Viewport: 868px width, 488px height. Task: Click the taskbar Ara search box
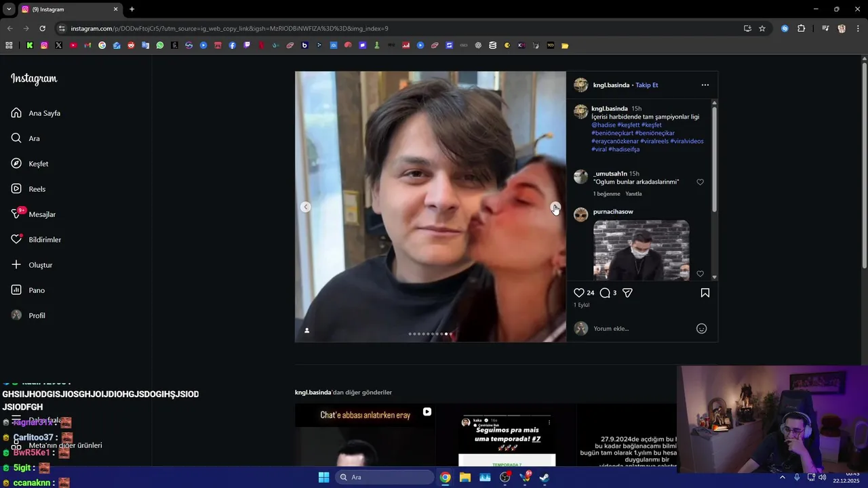(384, 477)
